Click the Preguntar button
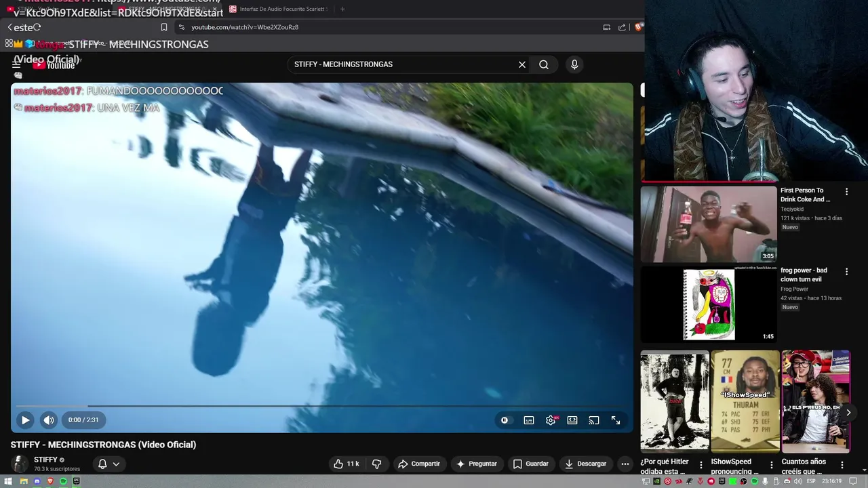 pos(477,464)
